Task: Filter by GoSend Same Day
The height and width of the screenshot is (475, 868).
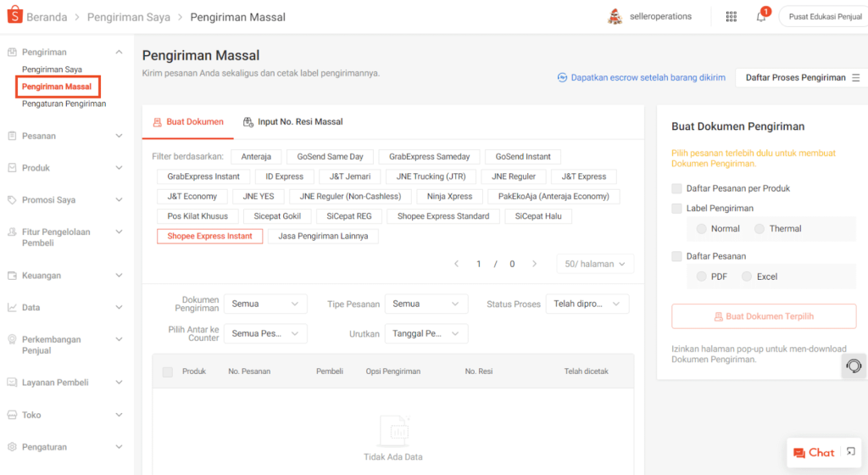Action: click(x=330, y=157)
